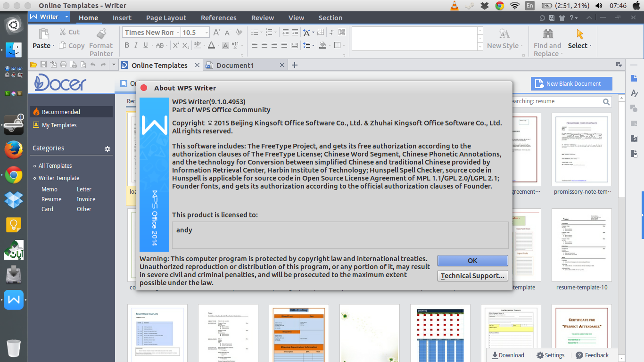Expand the quick access toolbar customize arrow
The width and height of the screenshot is (644, 362).
114,65
